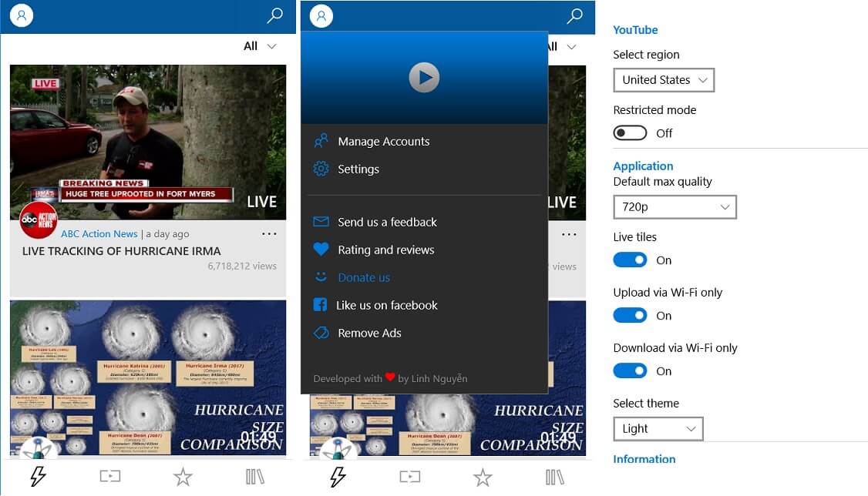Select the lightning bolt trending tab on left screen

(x=38, y=476)
